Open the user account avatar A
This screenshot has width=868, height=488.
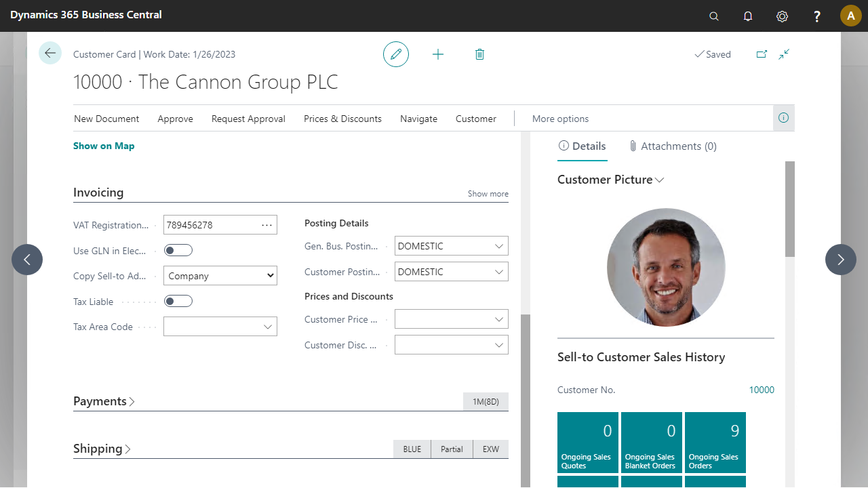pyautogui.click(x=851, y=16)
